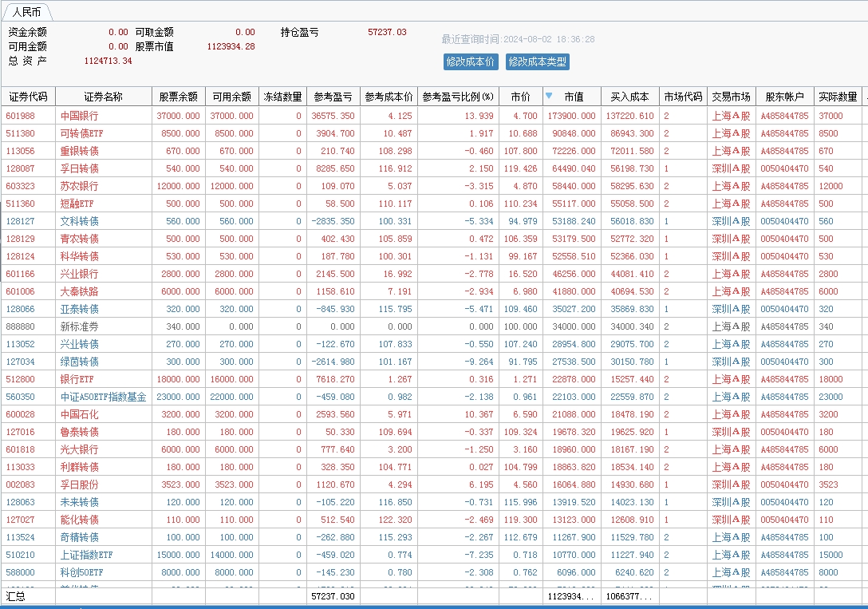This screenshot has height=609, width=868.
Task: Click the 市价 column header
Action: [520, 97]
